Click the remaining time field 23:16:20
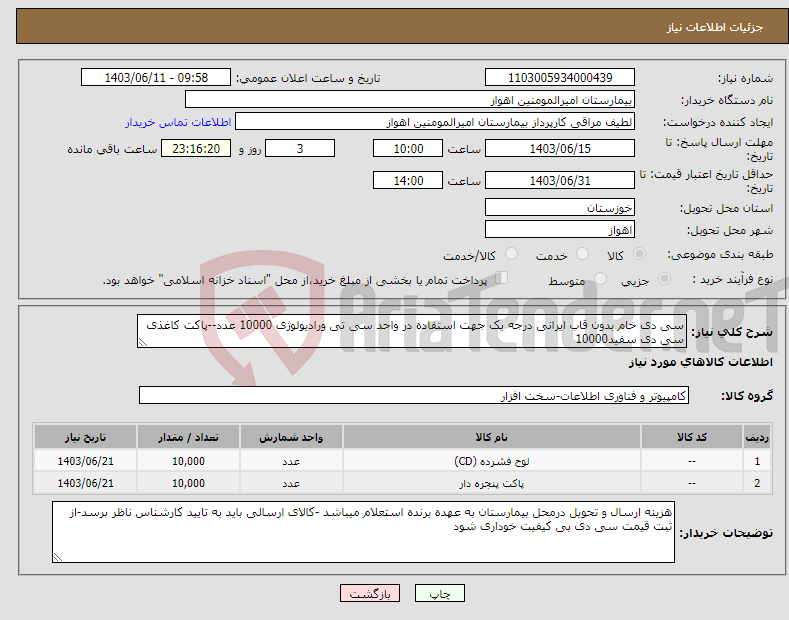 click(196, 148)
